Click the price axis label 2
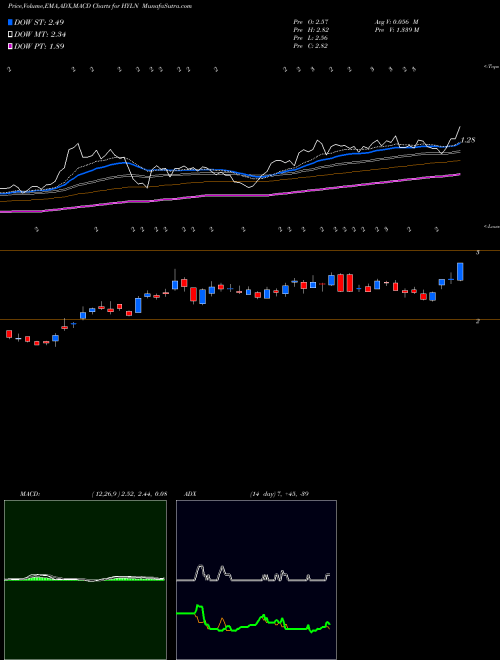The height and width of the screenshot is (660, 500). [477, 322]
